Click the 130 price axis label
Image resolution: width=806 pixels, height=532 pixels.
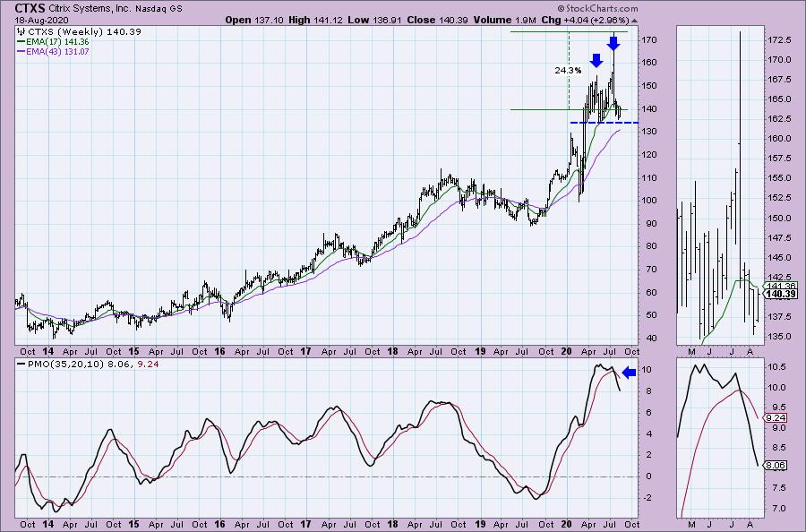(x=649, y=132)
